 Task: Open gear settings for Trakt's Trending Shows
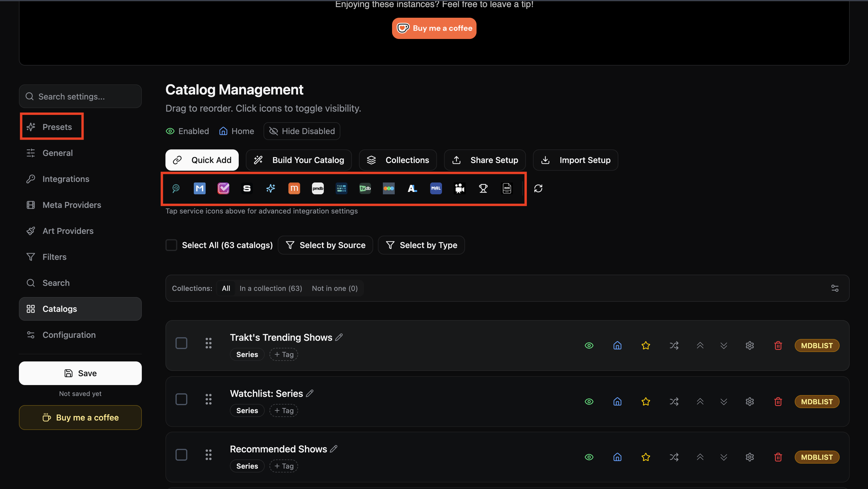(x=750, y=345)
